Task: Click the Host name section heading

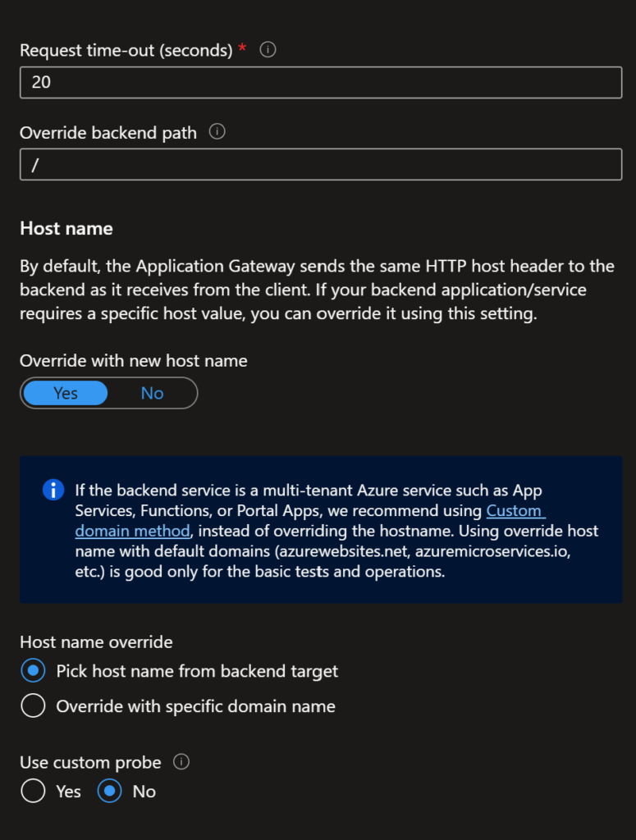Action: coord(66,229)
